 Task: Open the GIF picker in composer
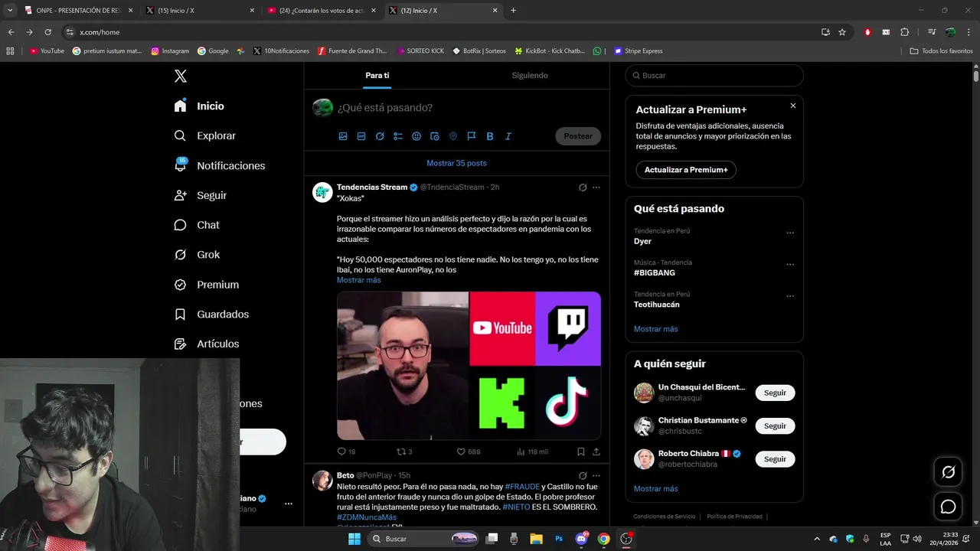pyautogui.click(x=361, y=136)
